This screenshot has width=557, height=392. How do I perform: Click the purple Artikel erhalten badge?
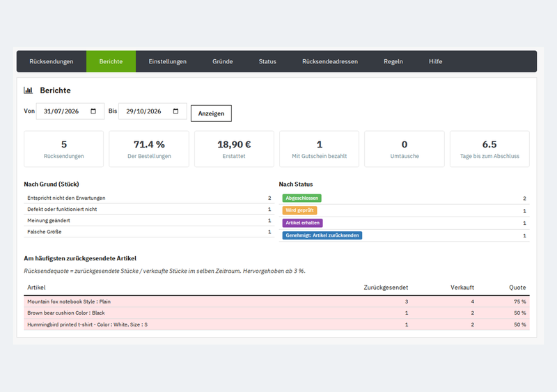point(302,223)
